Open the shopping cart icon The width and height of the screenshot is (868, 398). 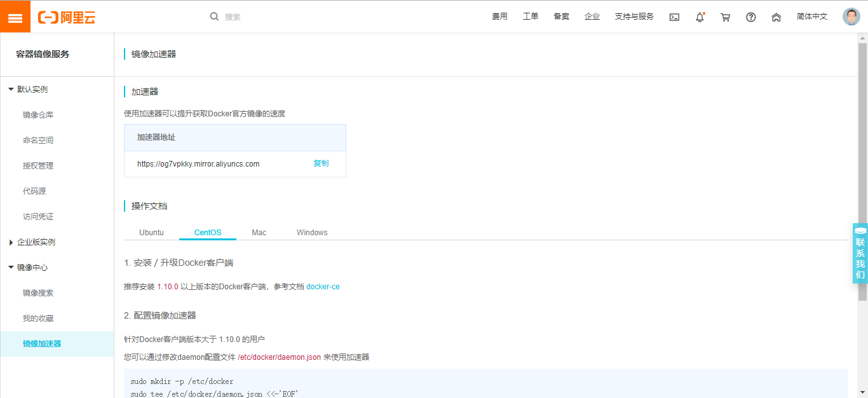pyautogui.click(x=725, y=17)
